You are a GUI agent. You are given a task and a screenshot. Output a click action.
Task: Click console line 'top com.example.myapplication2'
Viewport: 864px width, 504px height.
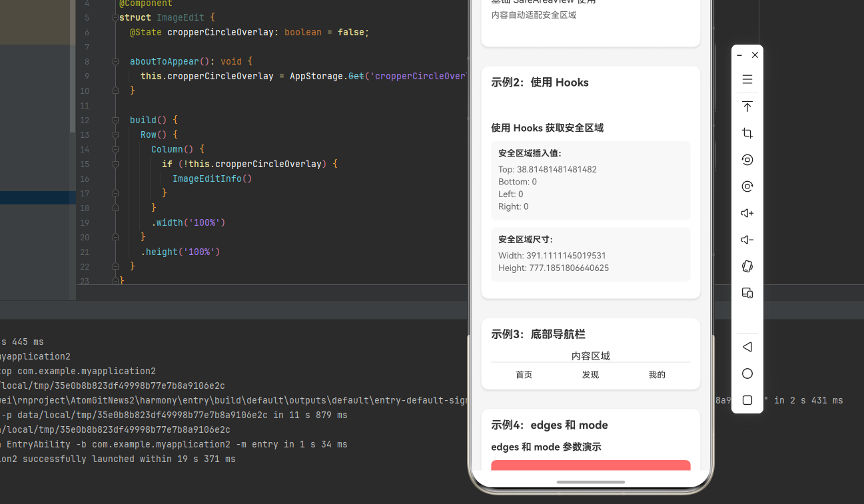point(78,371)
